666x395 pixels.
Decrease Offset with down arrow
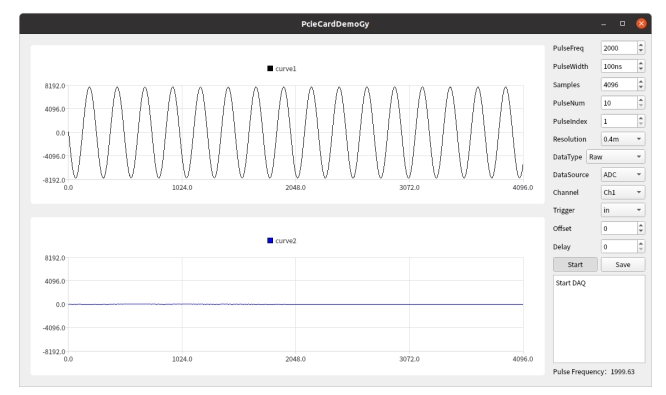641,231
